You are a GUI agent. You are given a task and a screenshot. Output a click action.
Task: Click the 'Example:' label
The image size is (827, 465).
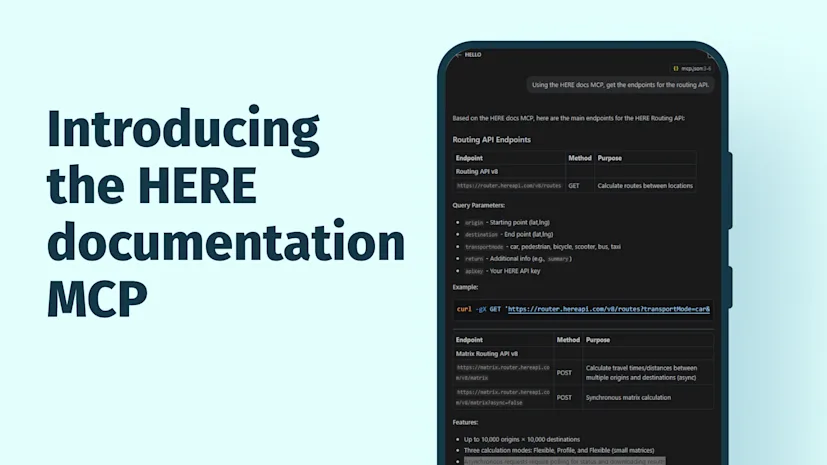pos(465,287)
